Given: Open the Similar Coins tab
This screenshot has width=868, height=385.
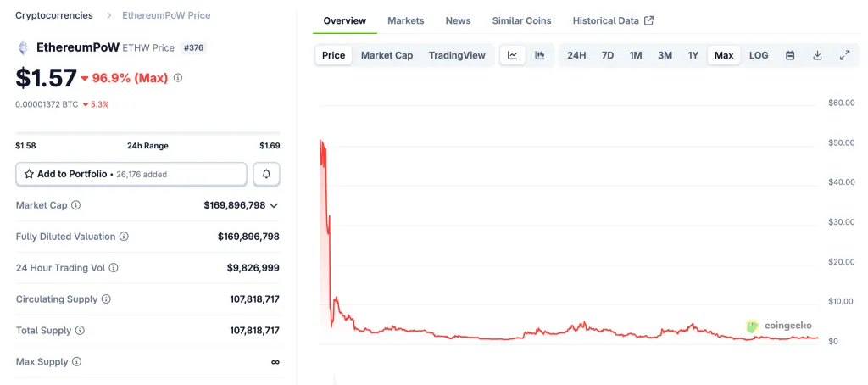Looking at the screenshot, I should click(521, 20).
